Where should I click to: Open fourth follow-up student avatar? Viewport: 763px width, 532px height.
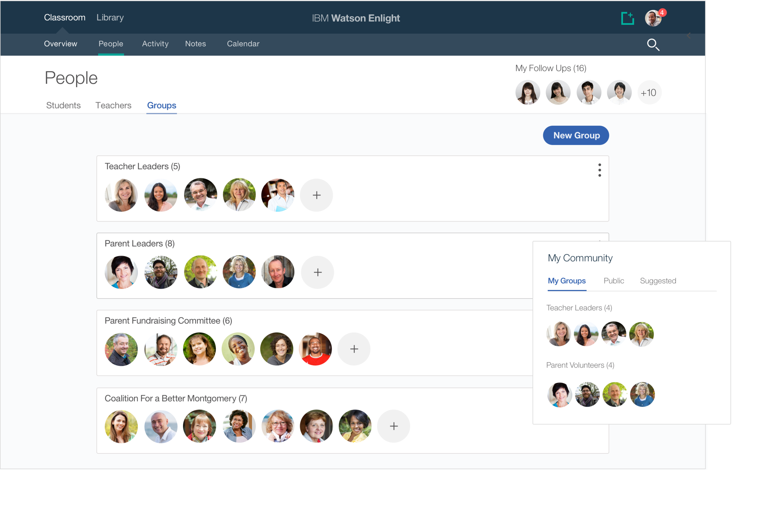point(619,92)
